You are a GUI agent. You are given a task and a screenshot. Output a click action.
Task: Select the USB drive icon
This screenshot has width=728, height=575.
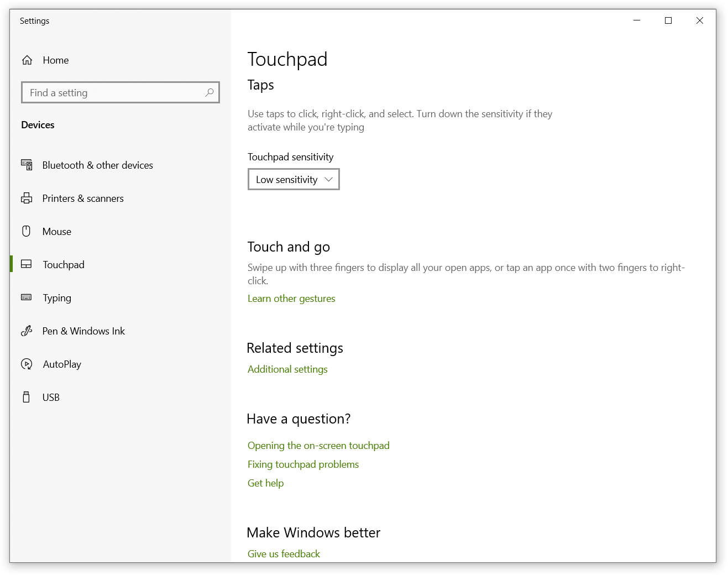pos(27,397)
